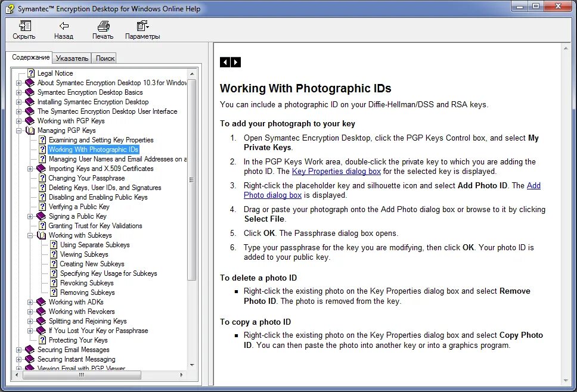Open the Key Properties dialog box link
Viewport: 577px width, 392px height.
pos(336,172)
